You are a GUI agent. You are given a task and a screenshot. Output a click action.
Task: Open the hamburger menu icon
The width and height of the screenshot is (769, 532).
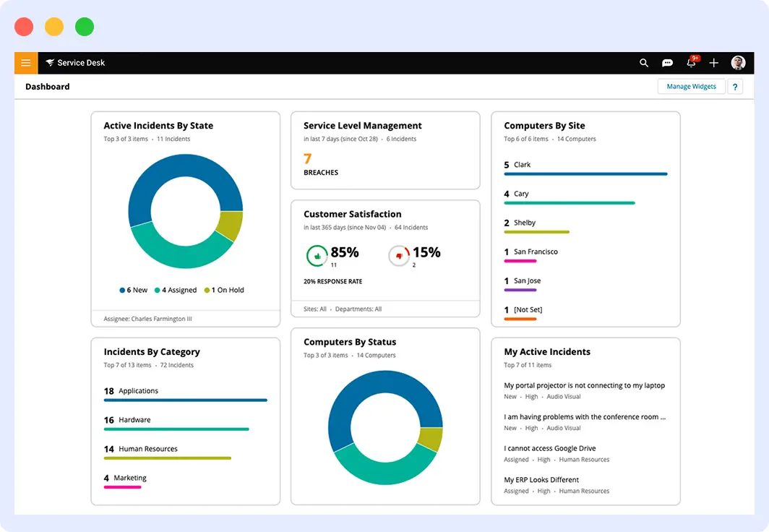[x=25, y=63]
